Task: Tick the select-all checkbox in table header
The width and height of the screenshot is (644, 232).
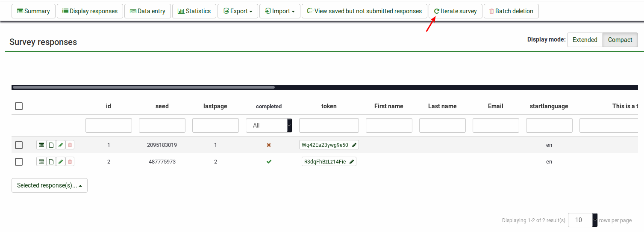Action: pyautogui.click(x=19, y=106)
